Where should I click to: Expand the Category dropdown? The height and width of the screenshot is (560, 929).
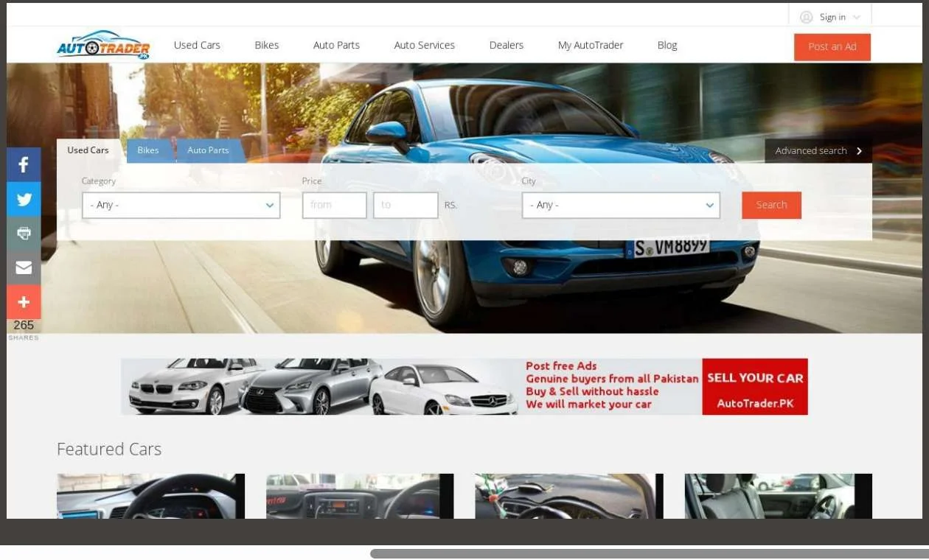click(181, 206)
